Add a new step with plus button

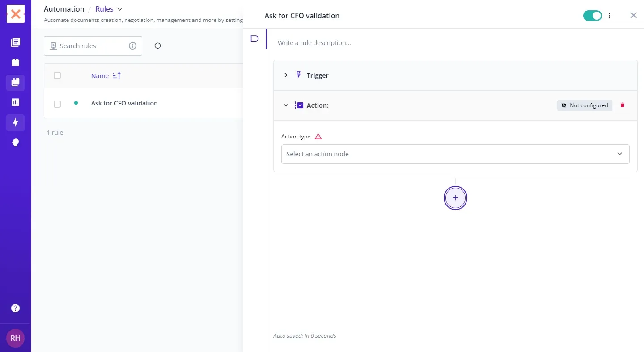point(455,198)
